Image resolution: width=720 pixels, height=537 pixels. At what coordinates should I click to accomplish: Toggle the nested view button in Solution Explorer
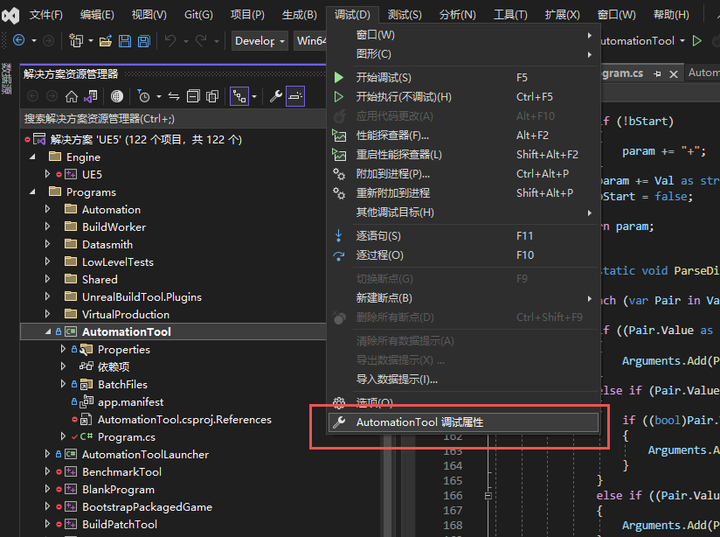coord(240,96)
